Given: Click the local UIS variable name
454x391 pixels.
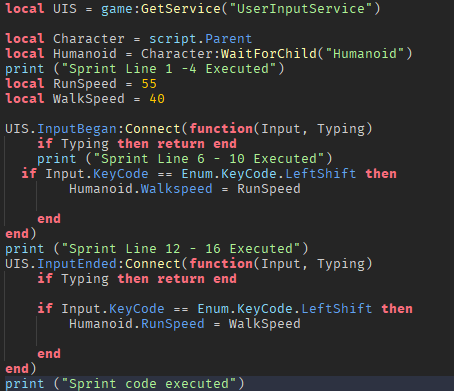Looking at the screenshot, I should 65,9.
